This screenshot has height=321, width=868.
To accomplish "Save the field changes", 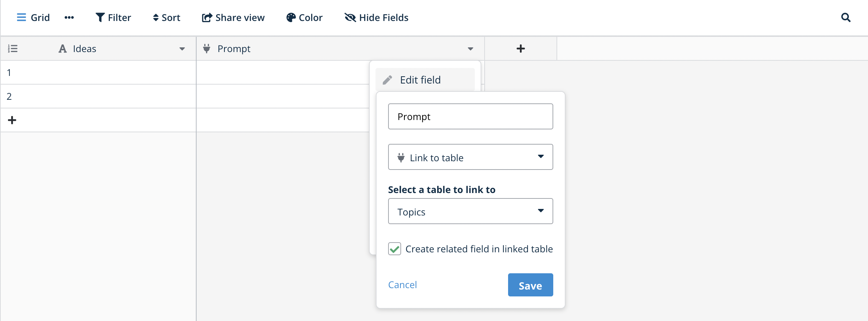I will (530, 285).
